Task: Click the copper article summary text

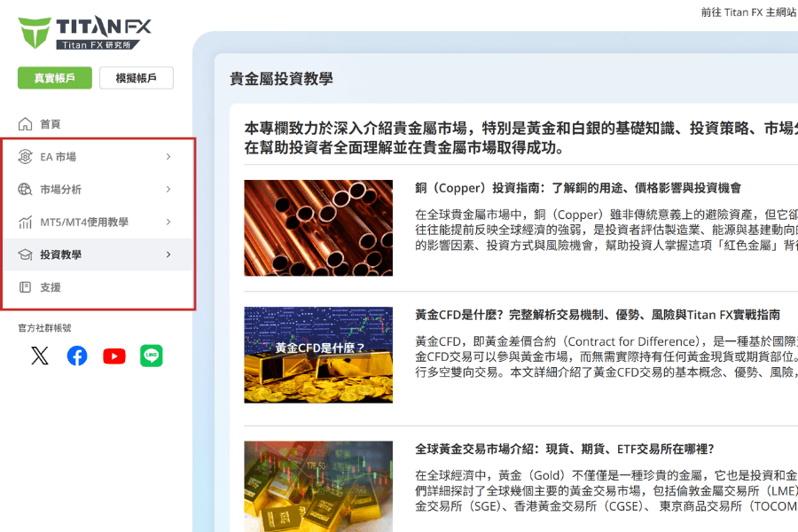Action: pos(606,230)
